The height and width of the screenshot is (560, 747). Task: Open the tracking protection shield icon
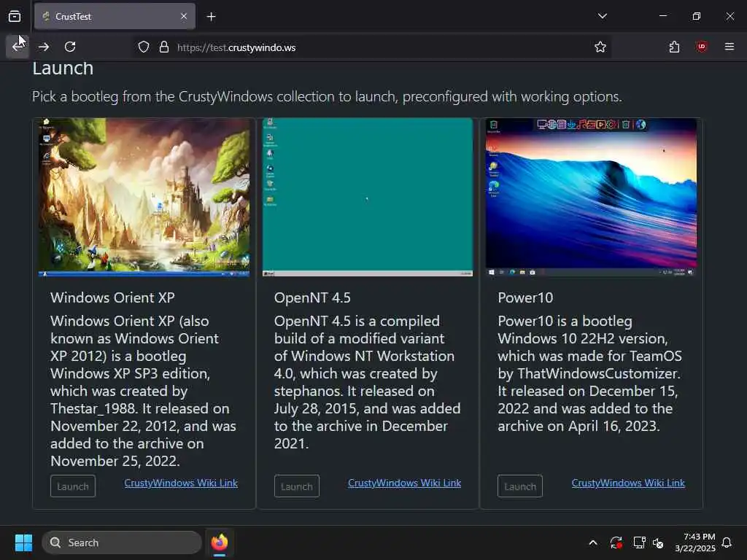144,47
